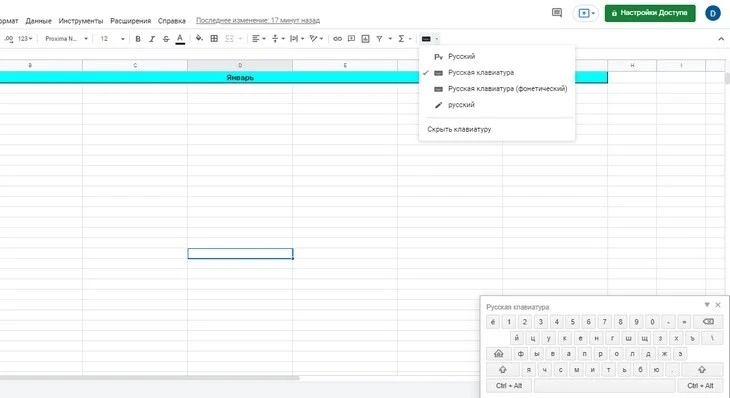Expand the input tools dropdown arrow
Viewport: 730px width, 398px height.
437,39
